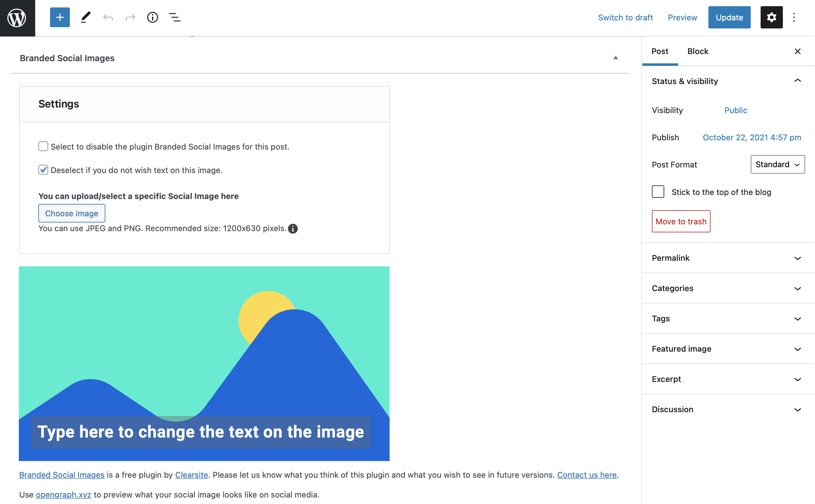
Task: Select the pencil edit tools icon
Action: point(86,17)
